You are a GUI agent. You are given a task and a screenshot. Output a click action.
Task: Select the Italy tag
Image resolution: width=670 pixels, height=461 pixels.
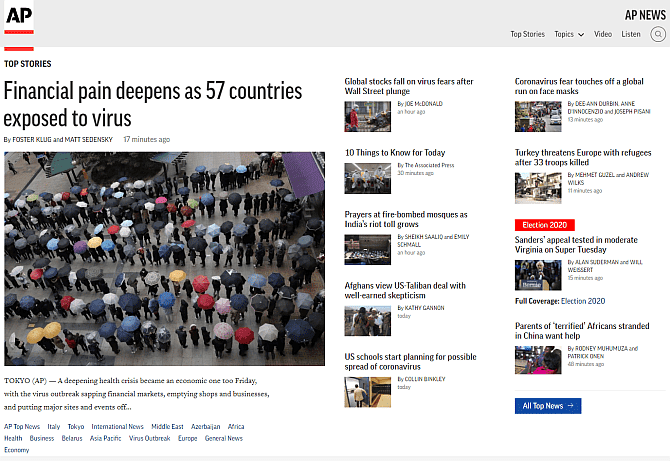click(54, 426)
